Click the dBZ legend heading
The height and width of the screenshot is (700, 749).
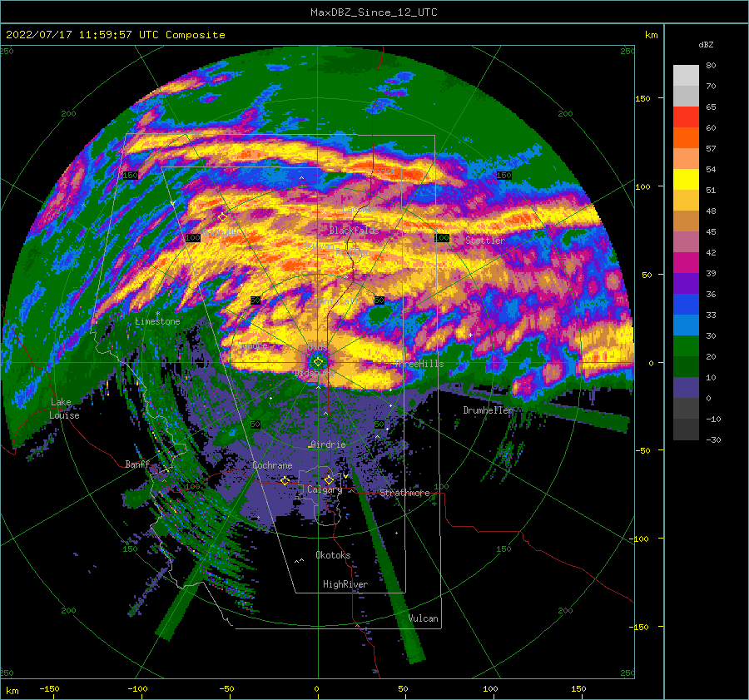coord(706,45)
